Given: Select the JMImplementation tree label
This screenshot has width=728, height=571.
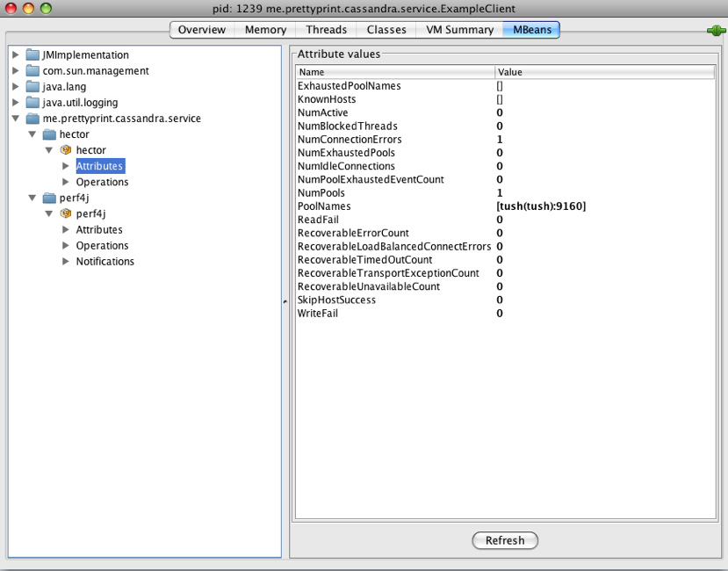Looking at the screenshot, I should pyautogui.click(x=86, y=54).
